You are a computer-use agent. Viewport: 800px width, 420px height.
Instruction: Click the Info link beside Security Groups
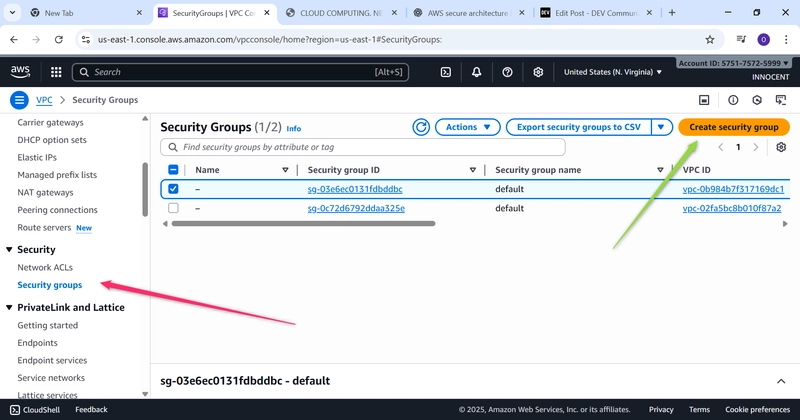pos(293,129)
